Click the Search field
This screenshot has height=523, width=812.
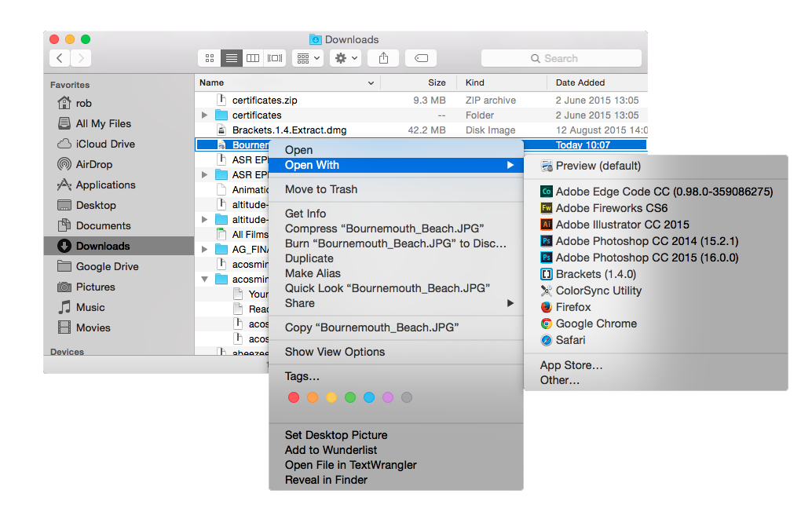tap(561, 58)
